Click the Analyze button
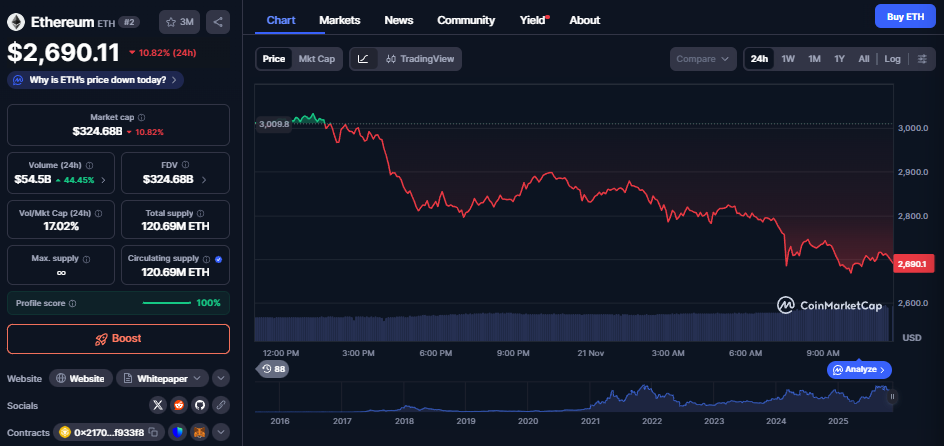The width and height of the screenshot is (944, 446). point(859,370)
